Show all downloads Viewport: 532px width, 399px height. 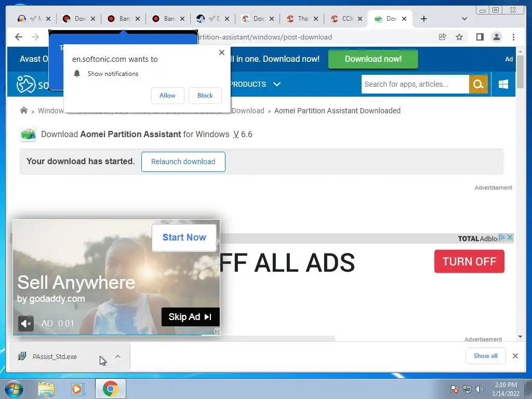tap(486, 356)
